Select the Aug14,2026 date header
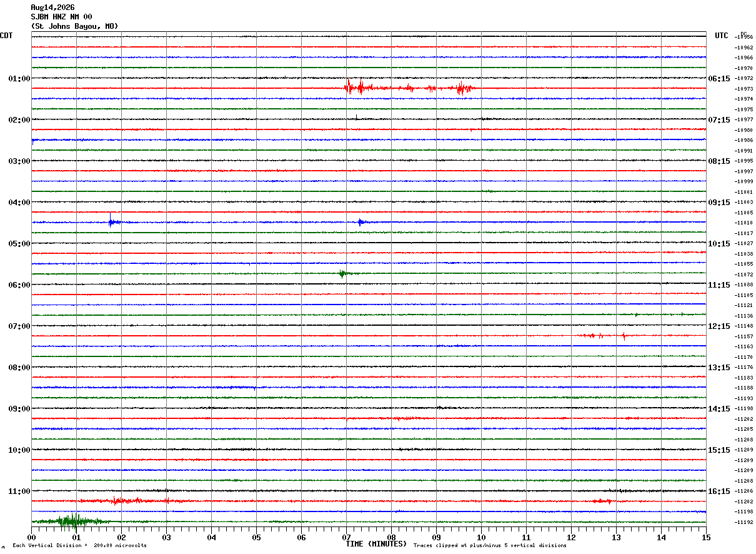This screenshot has height=554, width=756. tap(52, 8)
